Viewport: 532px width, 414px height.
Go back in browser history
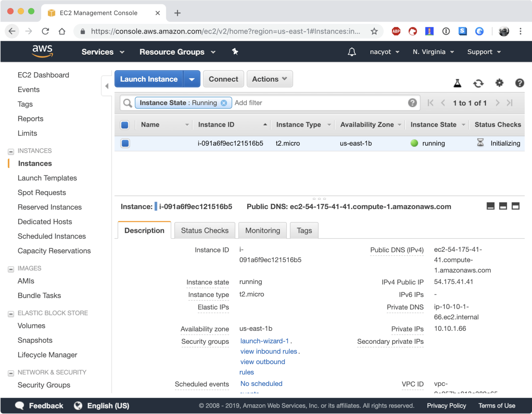click(x=12, y=31)
